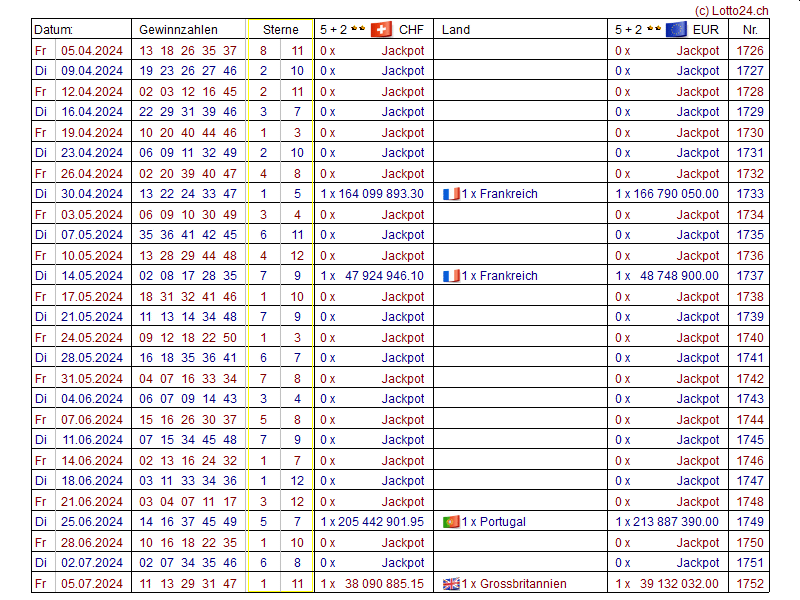Viewport: 800px width, 600px height.
Task: Click the Gewinnzahlen column header
Action: [x=178, y=30]
